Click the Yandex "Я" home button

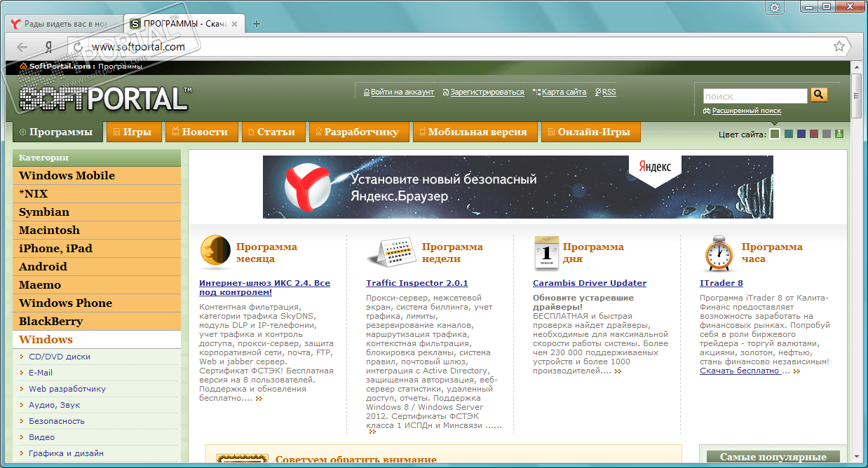click(x=48, y=47)
